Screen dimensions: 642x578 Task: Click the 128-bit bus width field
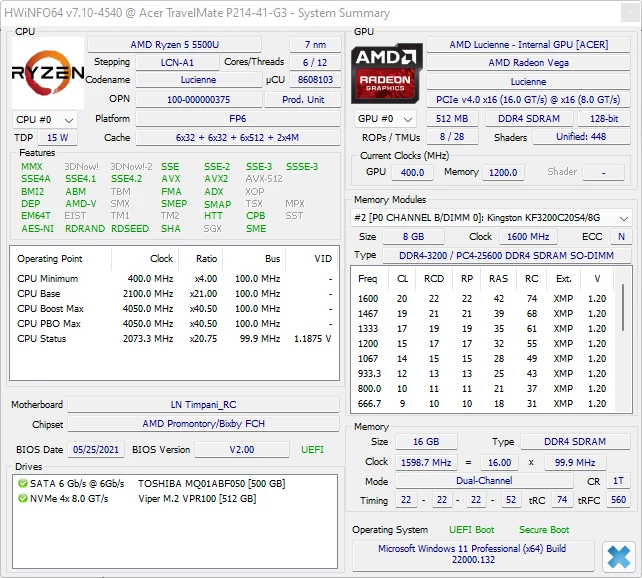click(x=604, y=118)
